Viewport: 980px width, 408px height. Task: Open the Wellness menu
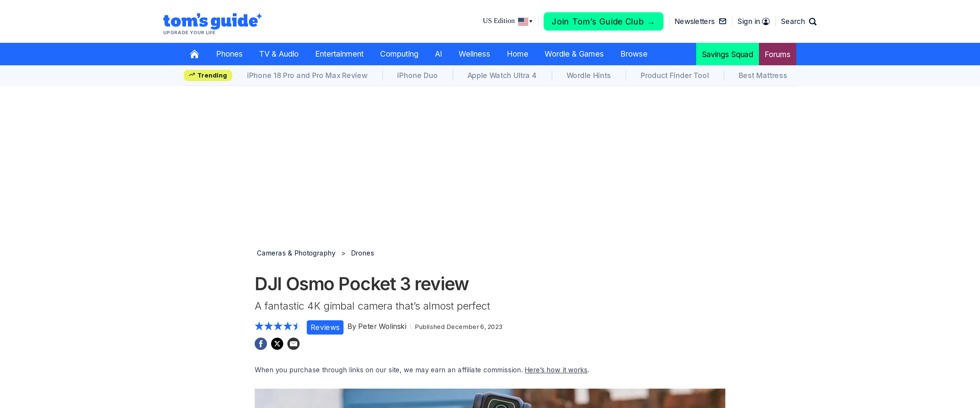coord(474,54)
